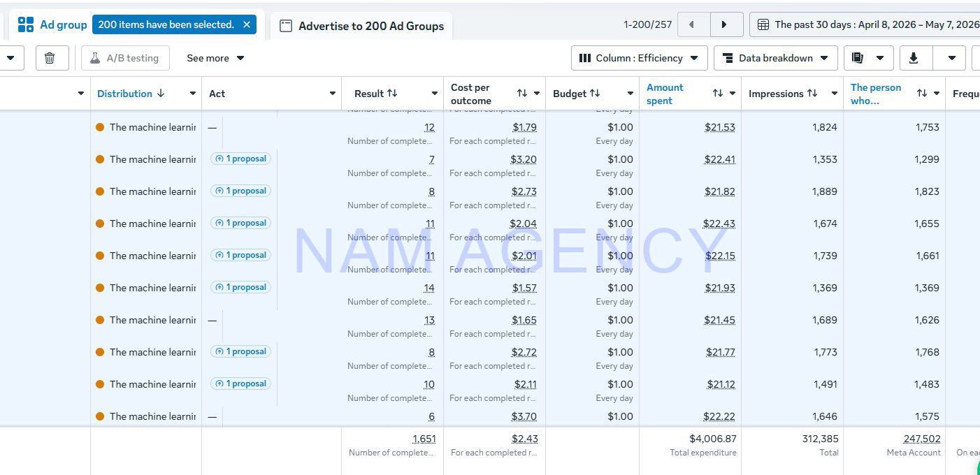Sort Budget column arrows icon
Viewport: 980px width, 475px height.
[x=595, y=93]
